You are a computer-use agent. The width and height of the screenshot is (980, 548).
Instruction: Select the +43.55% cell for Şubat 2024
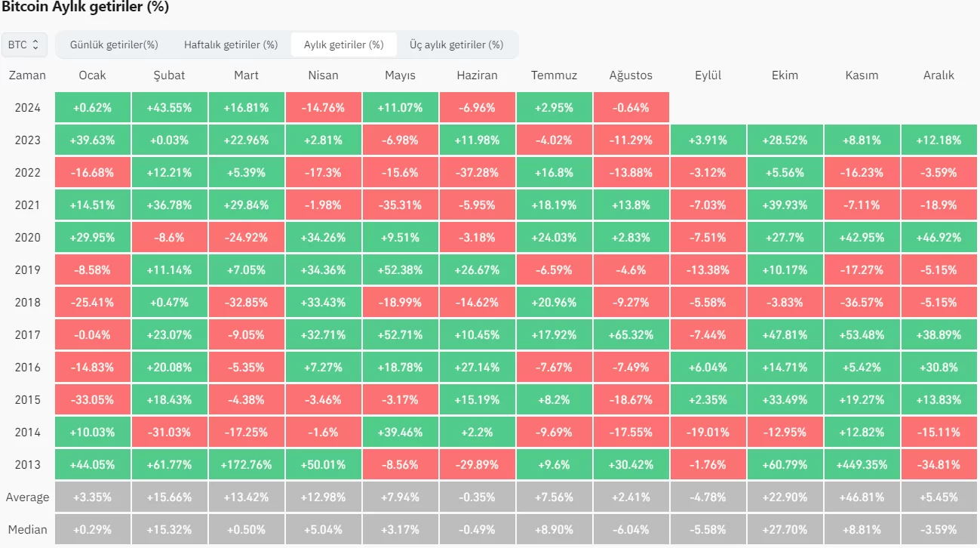coord(169,108)
